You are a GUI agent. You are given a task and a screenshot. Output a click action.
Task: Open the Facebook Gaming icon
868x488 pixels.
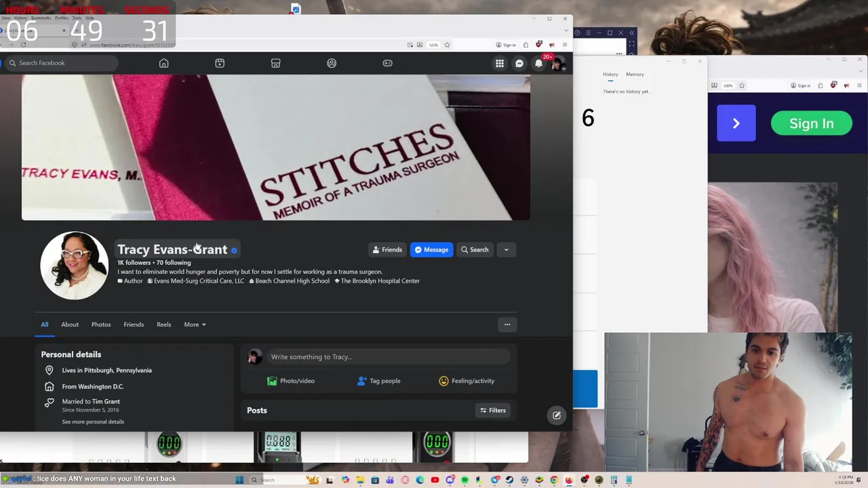pos(387,63)
